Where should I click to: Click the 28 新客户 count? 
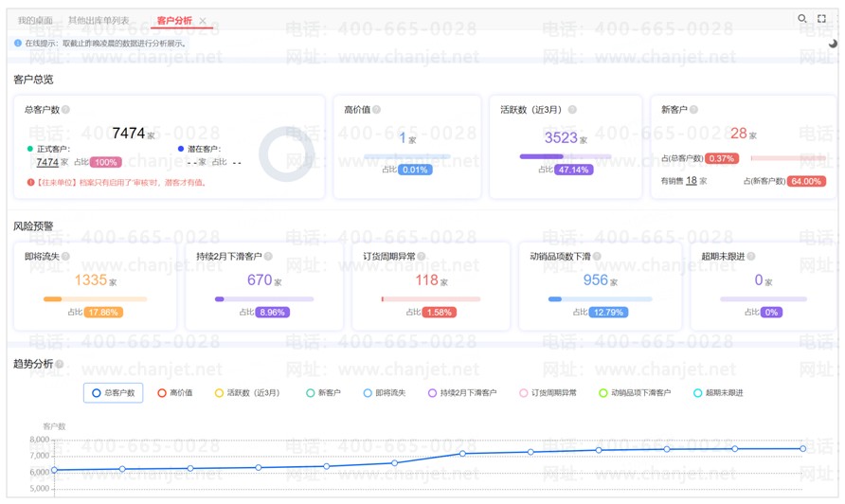[739, 134]
